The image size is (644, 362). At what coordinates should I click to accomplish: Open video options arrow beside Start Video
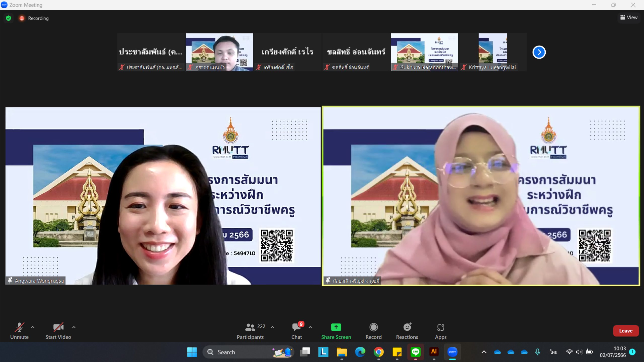74,327
